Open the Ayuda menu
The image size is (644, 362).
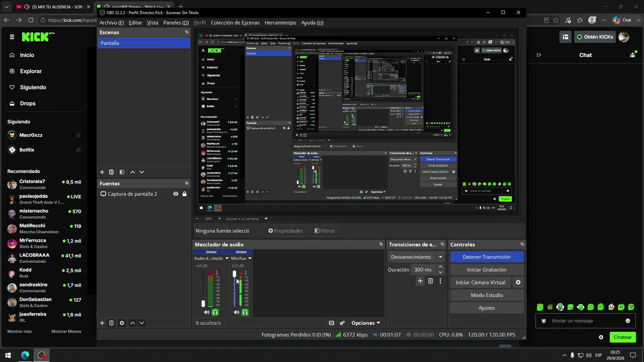coord(312,23)
